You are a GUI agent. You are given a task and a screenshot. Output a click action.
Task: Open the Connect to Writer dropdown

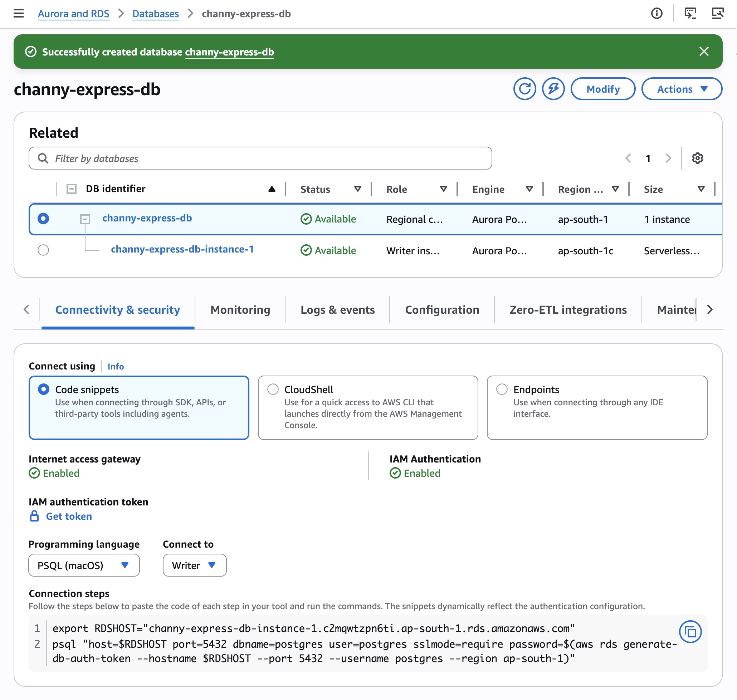tap(194, 565)
